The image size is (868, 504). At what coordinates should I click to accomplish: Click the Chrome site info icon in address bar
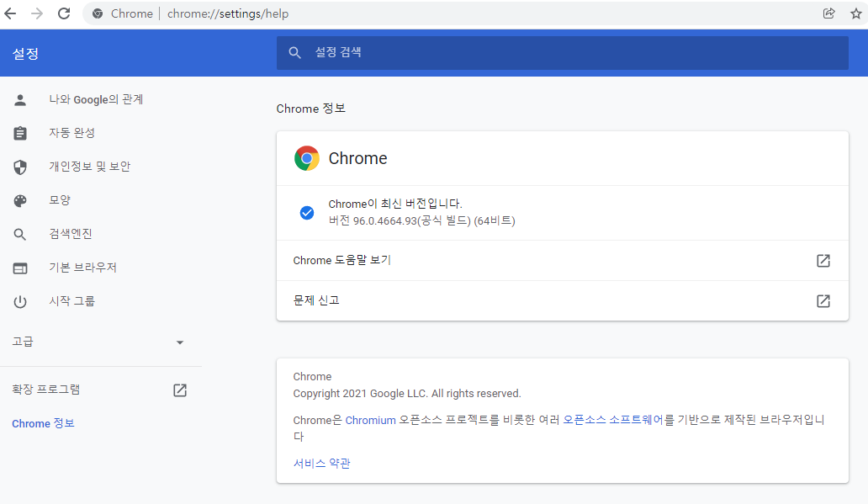pos(98,13)
